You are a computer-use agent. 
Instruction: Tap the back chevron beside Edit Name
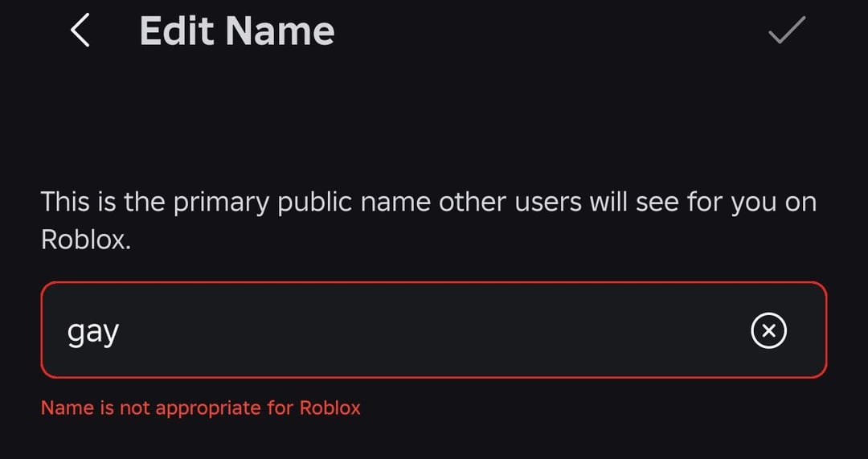[x=80, y=31]
